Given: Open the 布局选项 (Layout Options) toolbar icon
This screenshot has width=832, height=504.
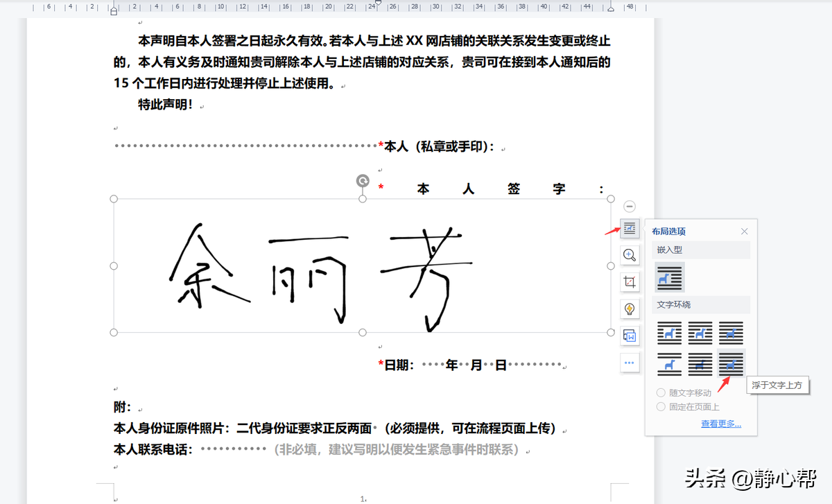Looking at the screenshot, I should tap(630, 229).
